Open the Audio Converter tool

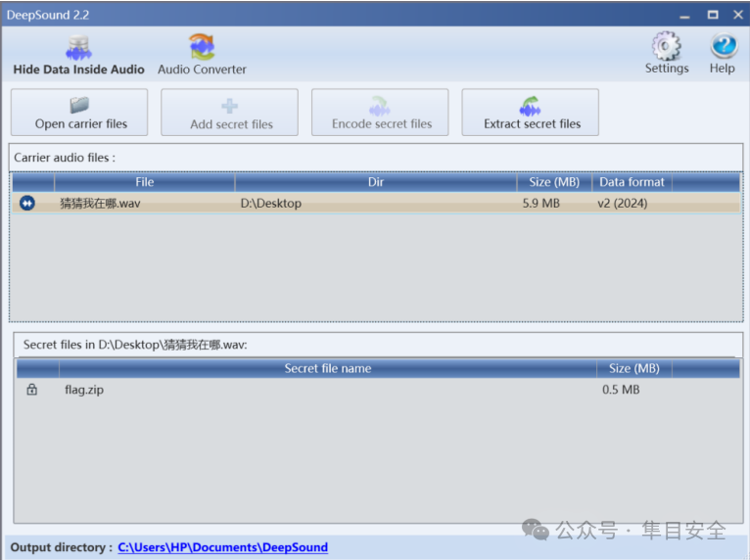coord(202,56)
